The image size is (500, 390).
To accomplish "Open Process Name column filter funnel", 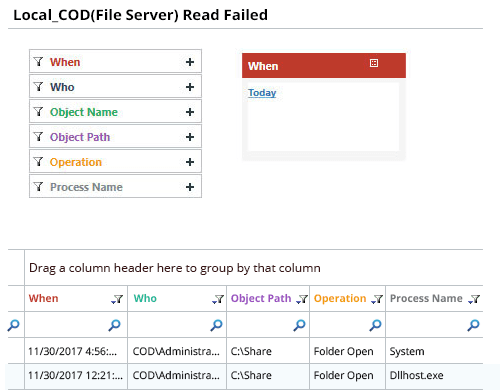I will tap(474, 299).
